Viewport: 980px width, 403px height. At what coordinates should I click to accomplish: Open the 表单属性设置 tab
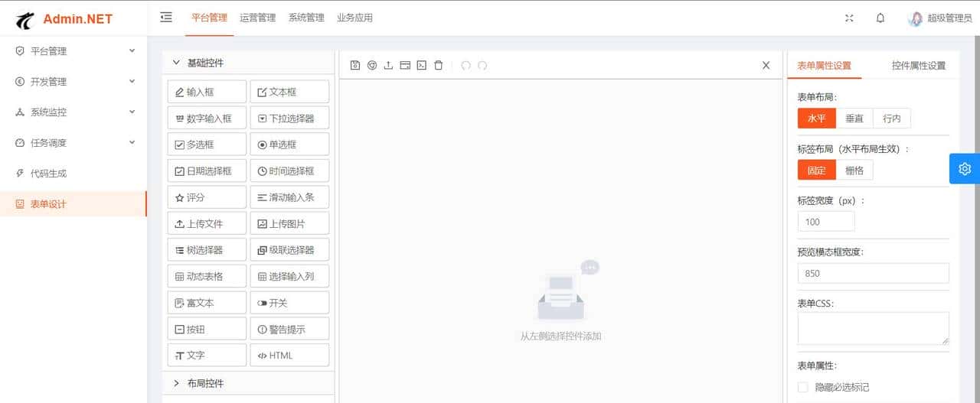[824, 66]
